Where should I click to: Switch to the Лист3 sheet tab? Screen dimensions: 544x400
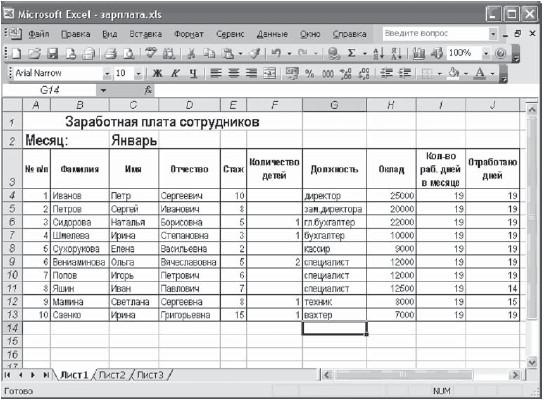(150, 375)
